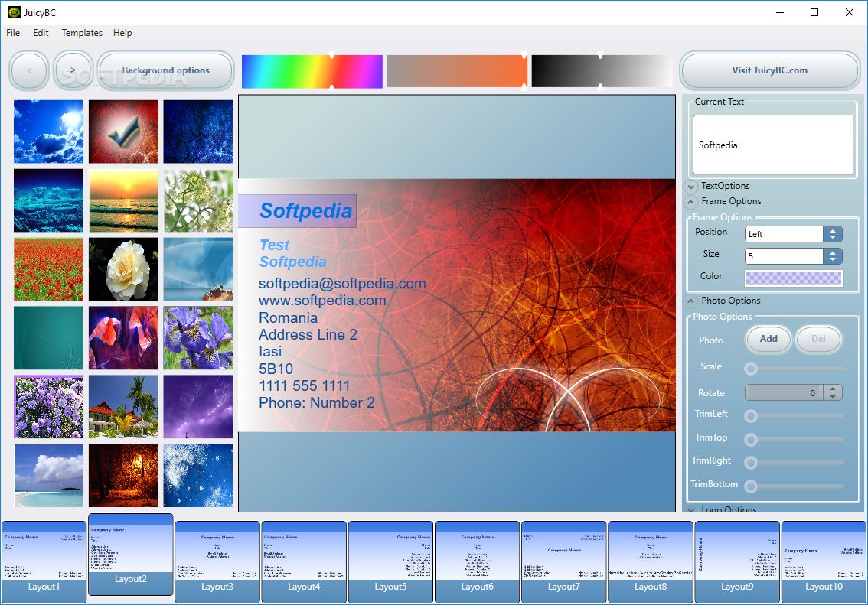Click the next backgrounds arrow button

pyautogui.click(x=73, y=71)
